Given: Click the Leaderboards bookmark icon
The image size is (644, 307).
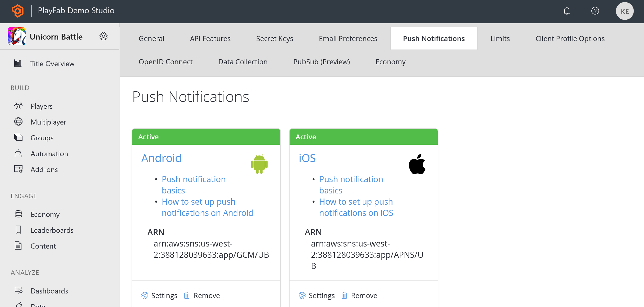Looking at the screenshot, I should pos(18,229).
